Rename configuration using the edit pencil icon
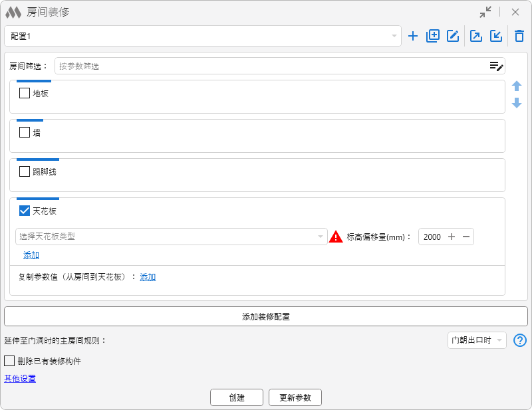 click(453, 37)
